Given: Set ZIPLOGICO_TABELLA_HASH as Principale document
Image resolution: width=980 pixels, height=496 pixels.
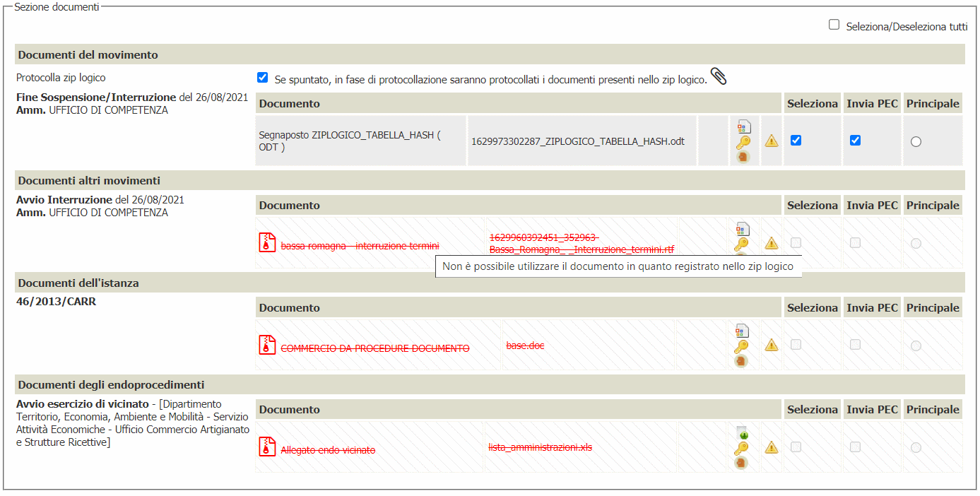Looking at the screenshot, I should (916, 141).
